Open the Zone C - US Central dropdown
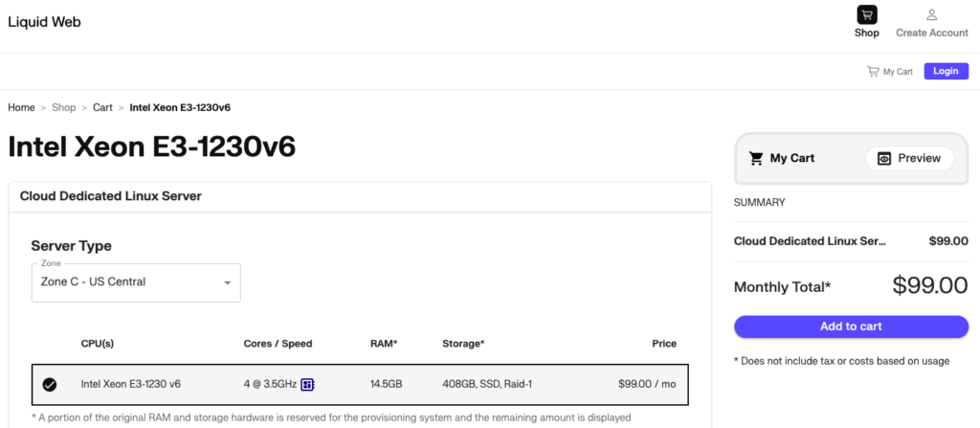Viewport: 980px width, 428px height. [x=136, y=282]
